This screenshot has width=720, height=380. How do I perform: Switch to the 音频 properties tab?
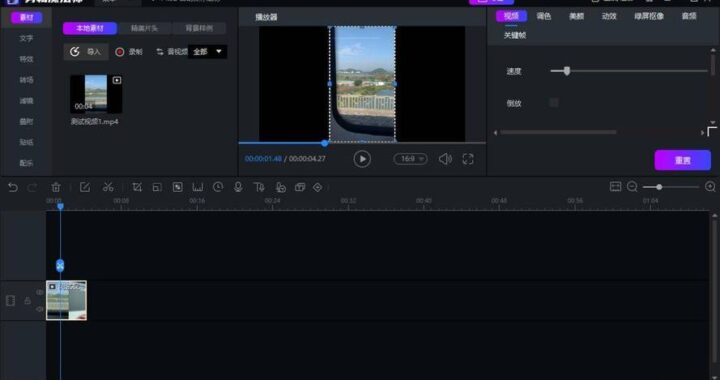[x=689, y=16]
